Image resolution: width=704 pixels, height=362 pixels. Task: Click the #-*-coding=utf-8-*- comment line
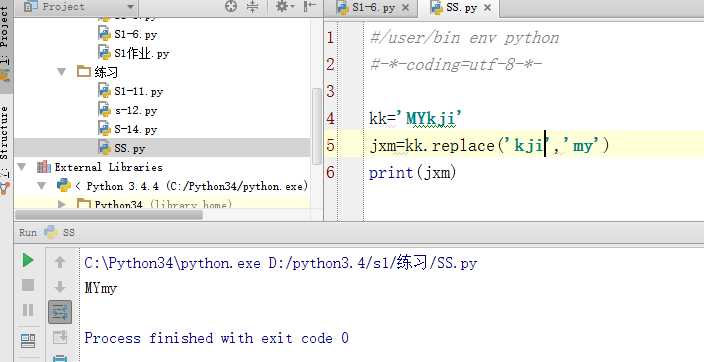pos(456,65)
